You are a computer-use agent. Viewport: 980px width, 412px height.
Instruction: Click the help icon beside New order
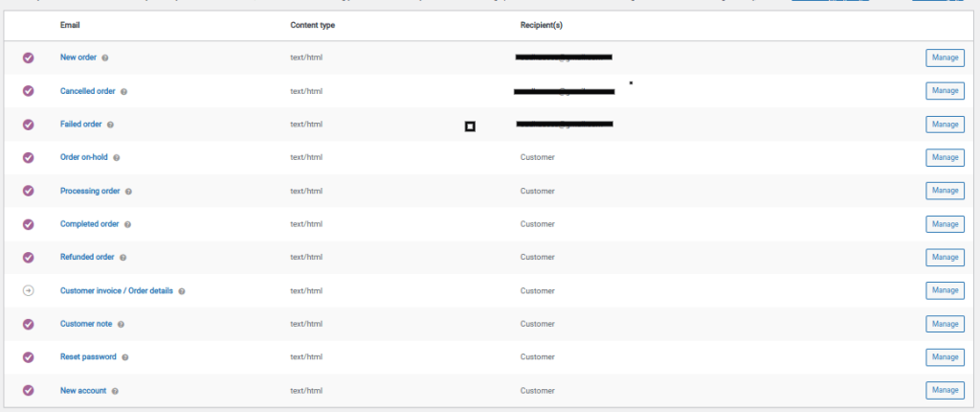pos(105,57)
